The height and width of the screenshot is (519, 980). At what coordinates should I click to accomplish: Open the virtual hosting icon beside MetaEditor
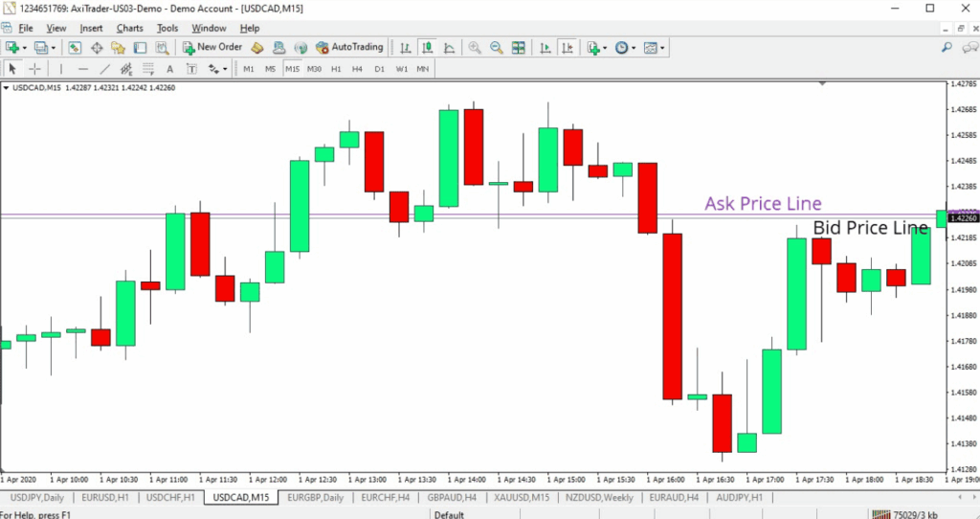pos(278,48)
